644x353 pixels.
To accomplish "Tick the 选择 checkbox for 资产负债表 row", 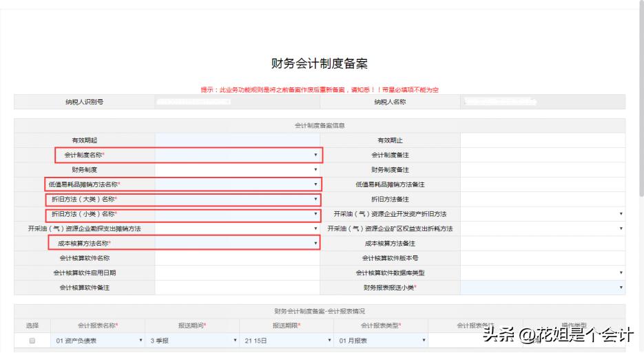I will coord(32,341).
